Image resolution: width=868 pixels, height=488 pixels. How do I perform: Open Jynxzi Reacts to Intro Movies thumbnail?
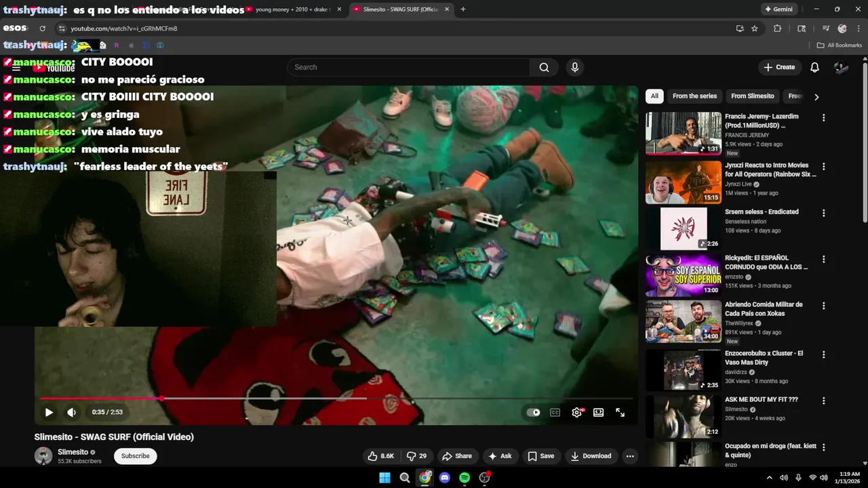click(x=683, y=182)
